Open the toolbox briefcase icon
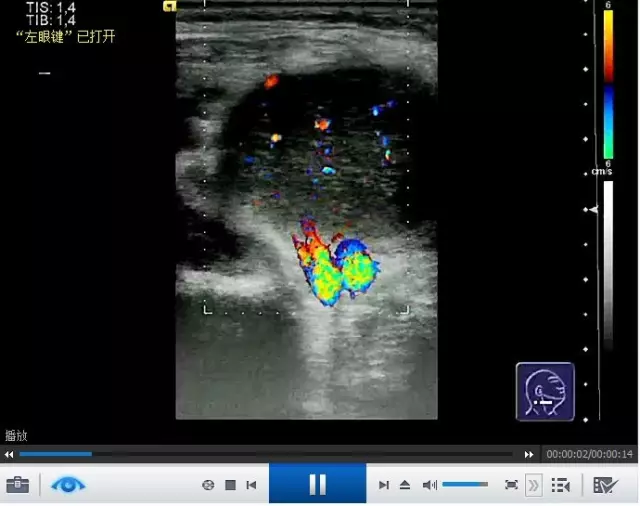The height and width of the screenshot is (506, 640). pos(17,485)
